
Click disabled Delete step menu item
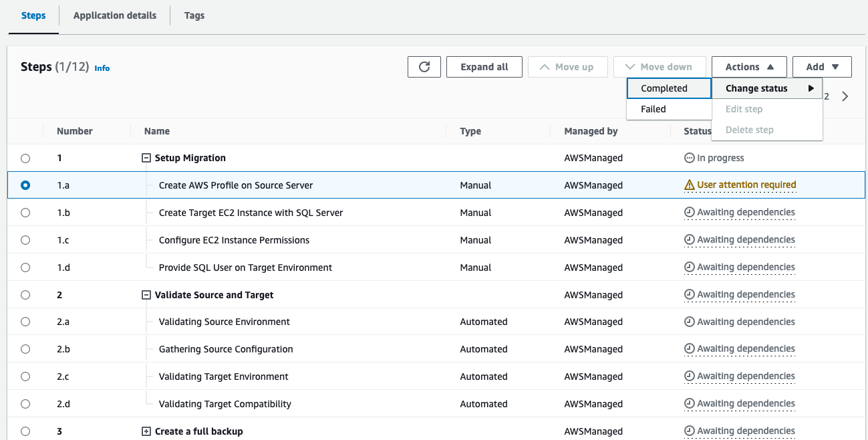coord(767,130)
